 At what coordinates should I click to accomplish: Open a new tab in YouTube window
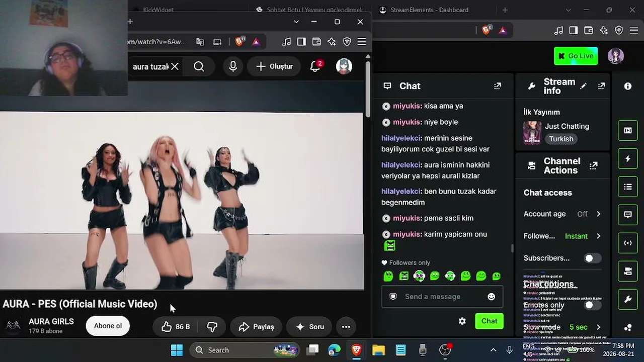pos(130,22)
